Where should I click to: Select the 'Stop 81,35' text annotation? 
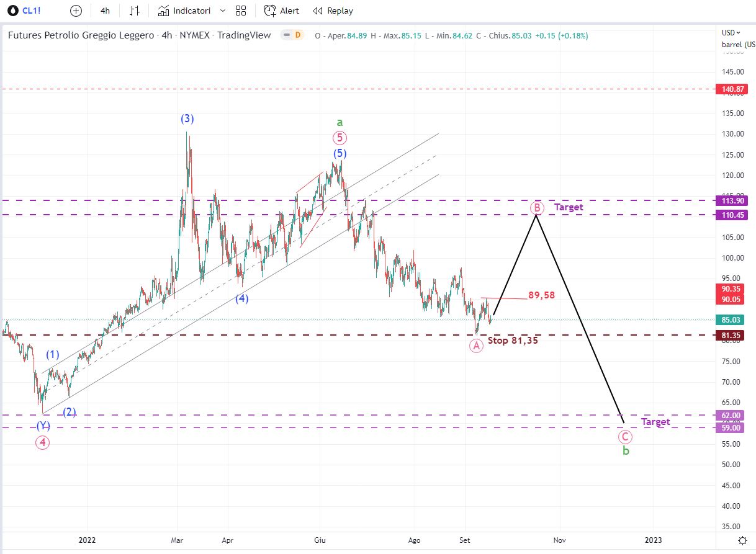pyautogui.click(x=513, y=340)
